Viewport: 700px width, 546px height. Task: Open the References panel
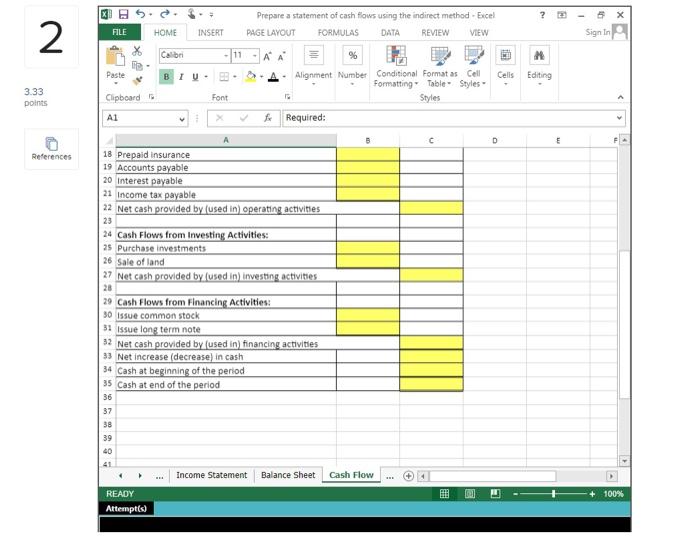click(x=51, y=149)
